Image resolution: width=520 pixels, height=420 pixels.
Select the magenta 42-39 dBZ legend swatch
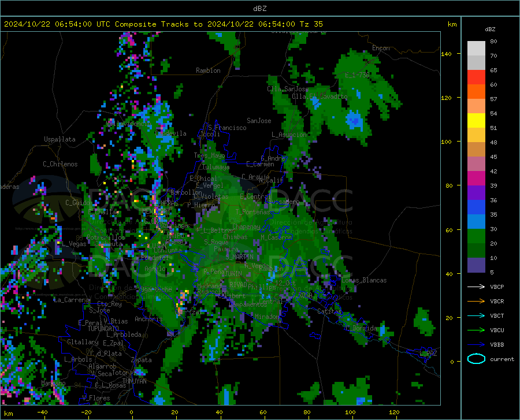pos(476,179)
